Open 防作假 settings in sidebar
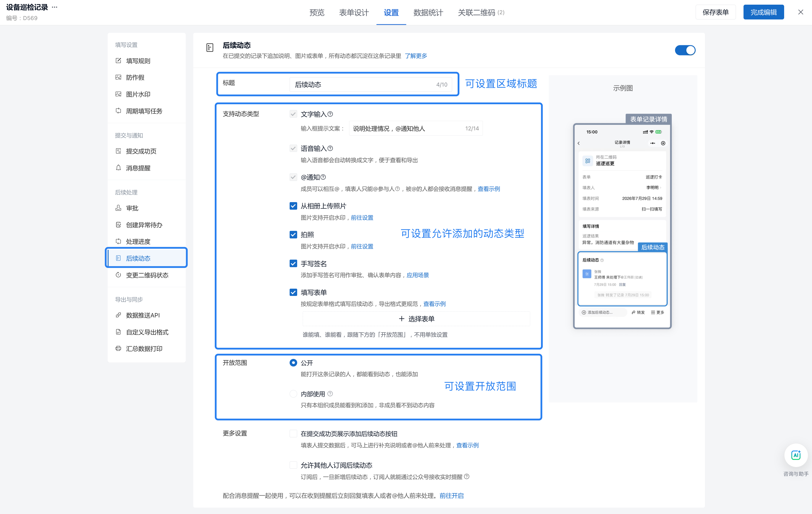Screen dimensions: 812x514 pyautogui.click(x=146, y=77)
